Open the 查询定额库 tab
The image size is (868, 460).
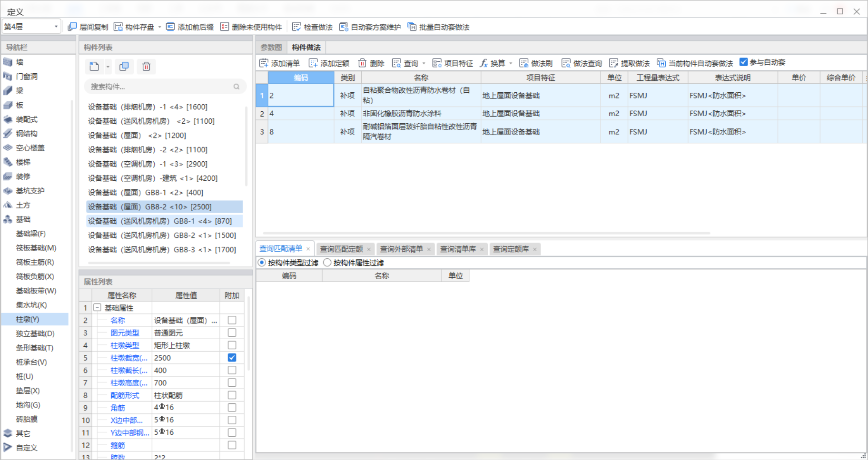(511, 248)
